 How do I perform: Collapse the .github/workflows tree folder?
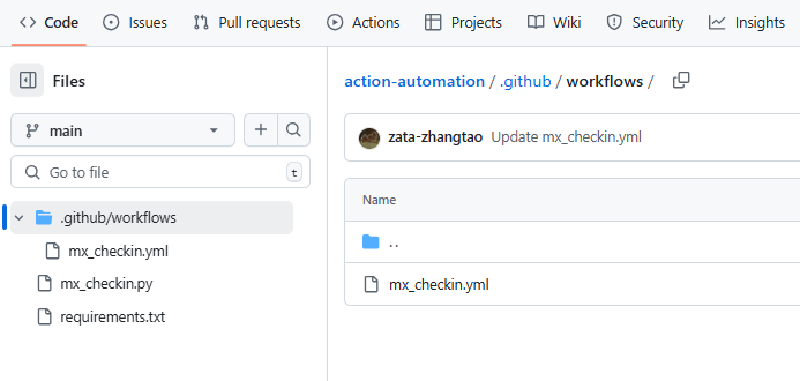[x=20, y=218]
